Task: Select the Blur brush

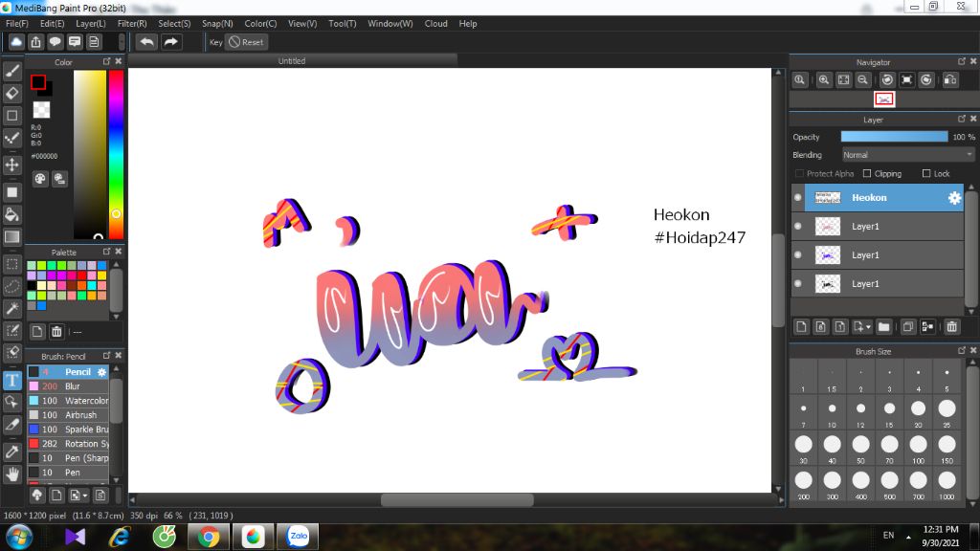Action: [68, 386]
